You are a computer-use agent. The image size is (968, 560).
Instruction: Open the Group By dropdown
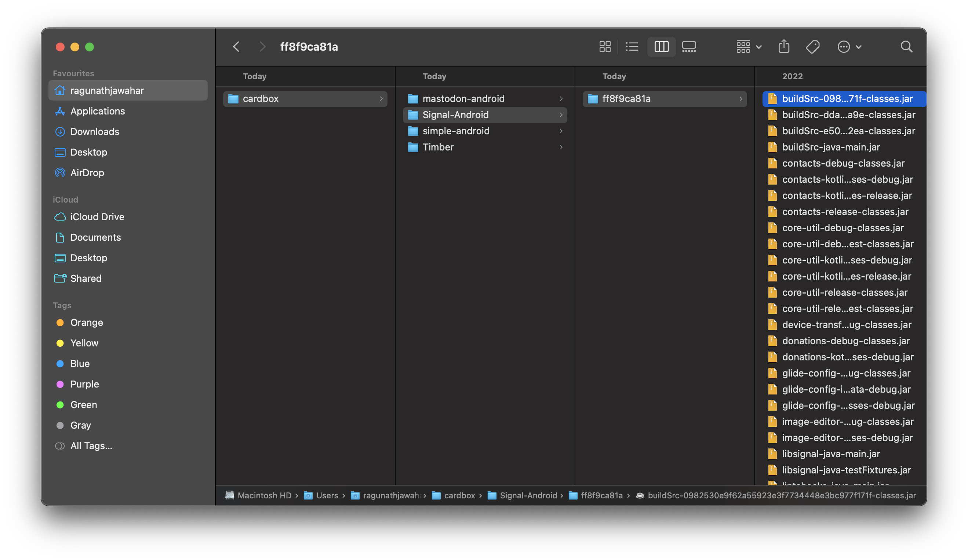[x=749, y=47]
